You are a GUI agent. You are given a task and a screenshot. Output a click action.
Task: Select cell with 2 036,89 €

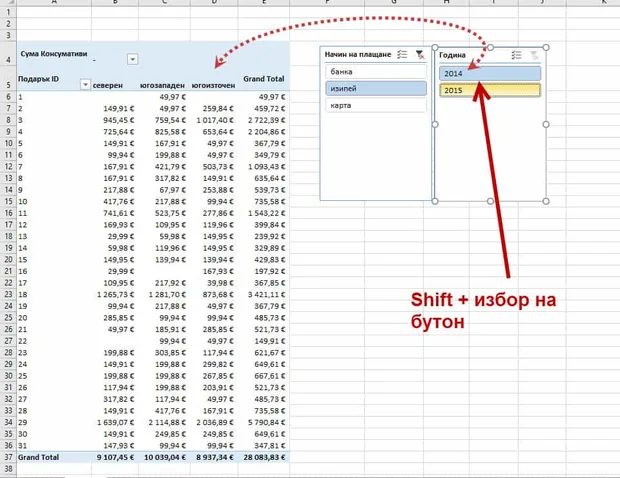(x=214, y=423)
